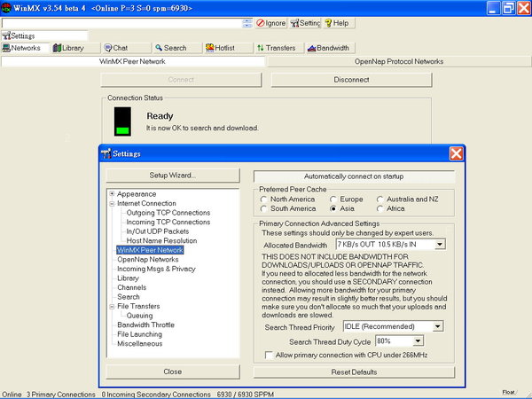Select Library in settings tree
Image resolution: width=532 pixels, height=399 pixels.
(x=128, y=278)
